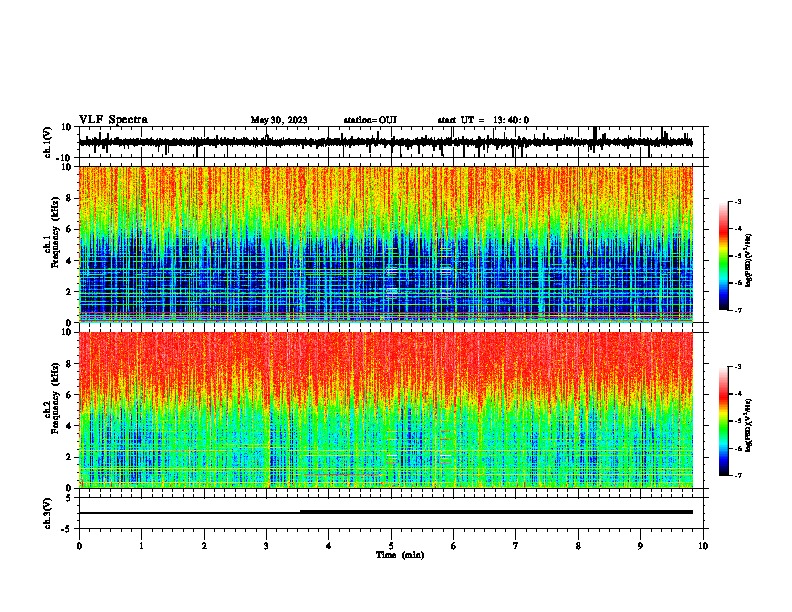This screenshot has height=612, width=792.
Task: Click the "station=OUI" header label
Action: (x=370, y=120)
